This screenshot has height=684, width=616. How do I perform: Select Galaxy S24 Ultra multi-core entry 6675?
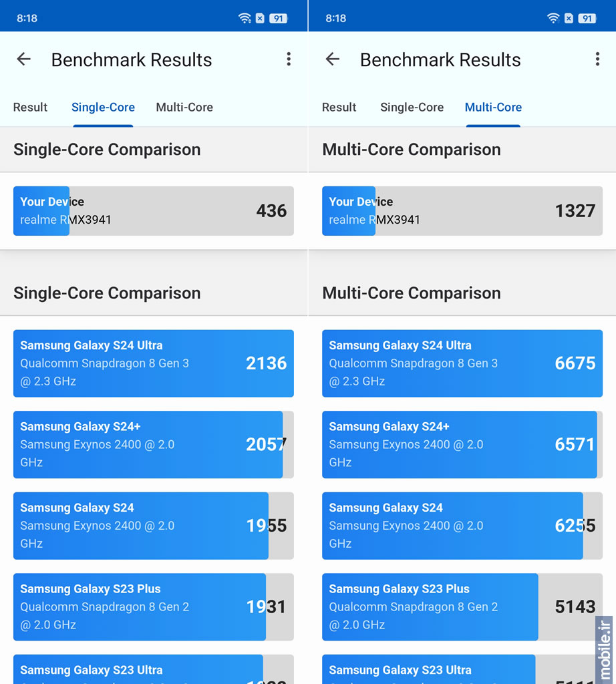(462, 363)
